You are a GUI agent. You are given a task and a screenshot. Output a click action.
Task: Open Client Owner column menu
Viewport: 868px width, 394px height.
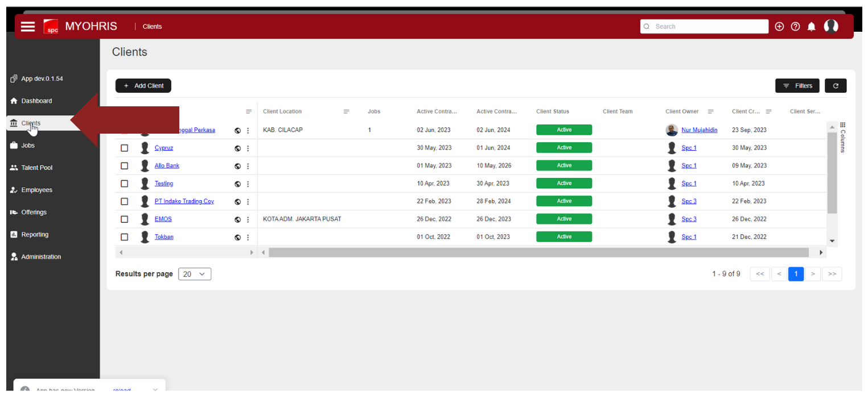pos(710,111)
